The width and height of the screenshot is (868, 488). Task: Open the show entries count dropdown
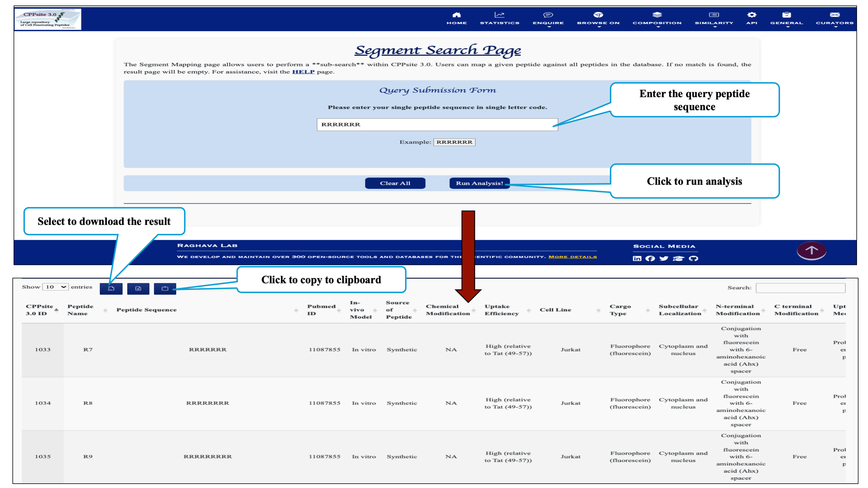[56, 287]
